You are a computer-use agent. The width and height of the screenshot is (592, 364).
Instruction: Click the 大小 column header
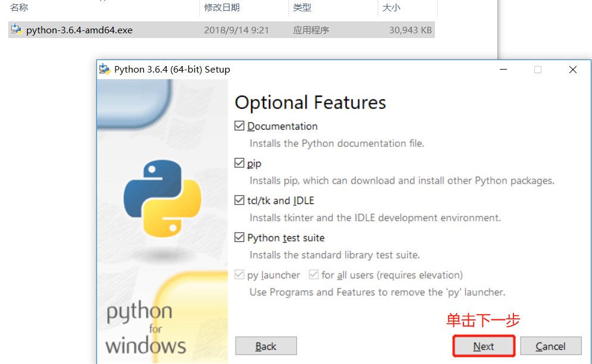391,8
